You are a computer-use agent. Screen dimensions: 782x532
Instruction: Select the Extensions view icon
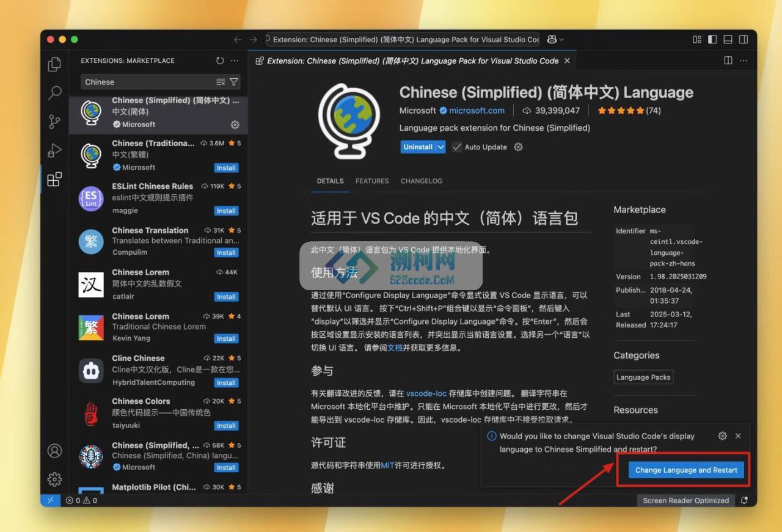pyautogui.click(x=54, y=179)
